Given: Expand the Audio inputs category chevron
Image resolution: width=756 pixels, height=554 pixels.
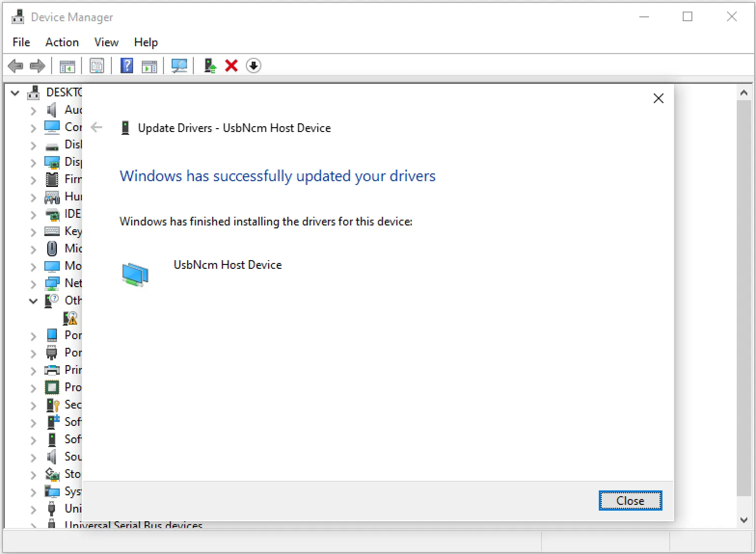Looking at the screenshot, I should click(33, 111).
